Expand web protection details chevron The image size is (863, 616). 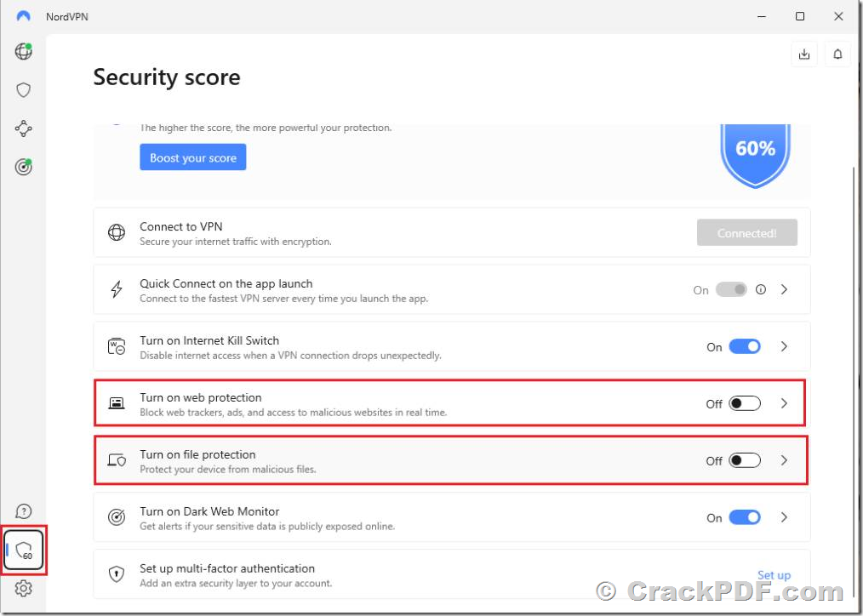tap(785, 403)
